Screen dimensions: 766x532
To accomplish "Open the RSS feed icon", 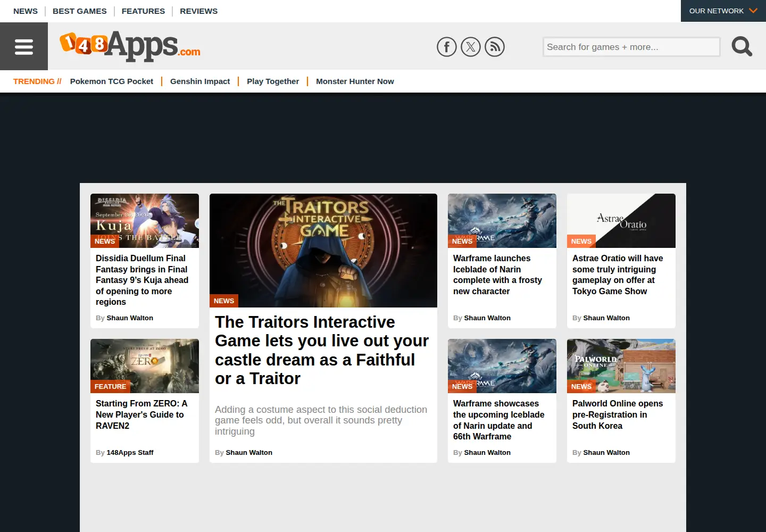I will (x=495, y=47).
